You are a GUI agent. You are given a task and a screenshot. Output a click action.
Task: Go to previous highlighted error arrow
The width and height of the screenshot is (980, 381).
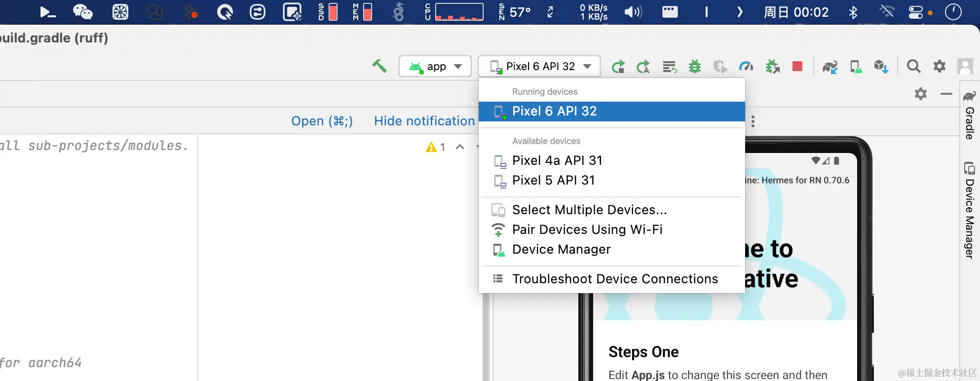point(460,147)
